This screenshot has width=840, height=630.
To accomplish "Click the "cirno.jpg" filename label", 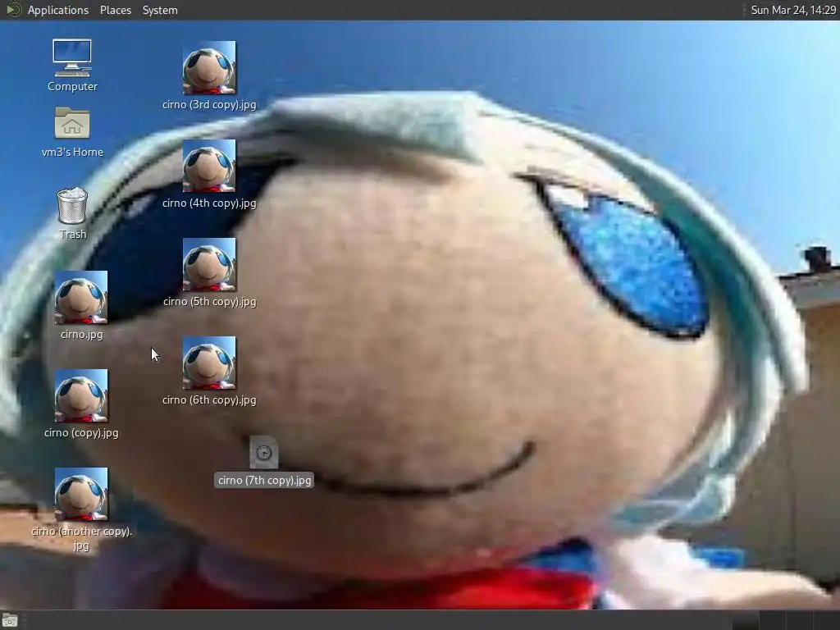I will point(81,335).
